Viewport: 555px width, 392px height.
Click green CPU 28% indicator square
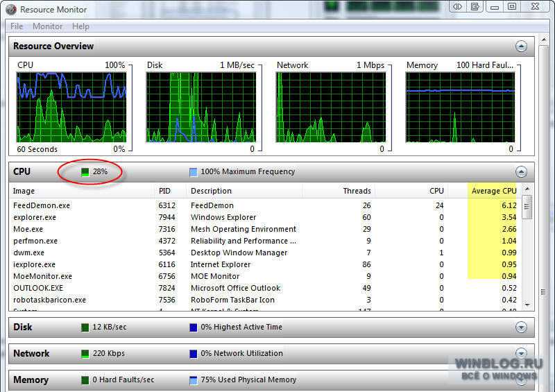coord(85,172)
